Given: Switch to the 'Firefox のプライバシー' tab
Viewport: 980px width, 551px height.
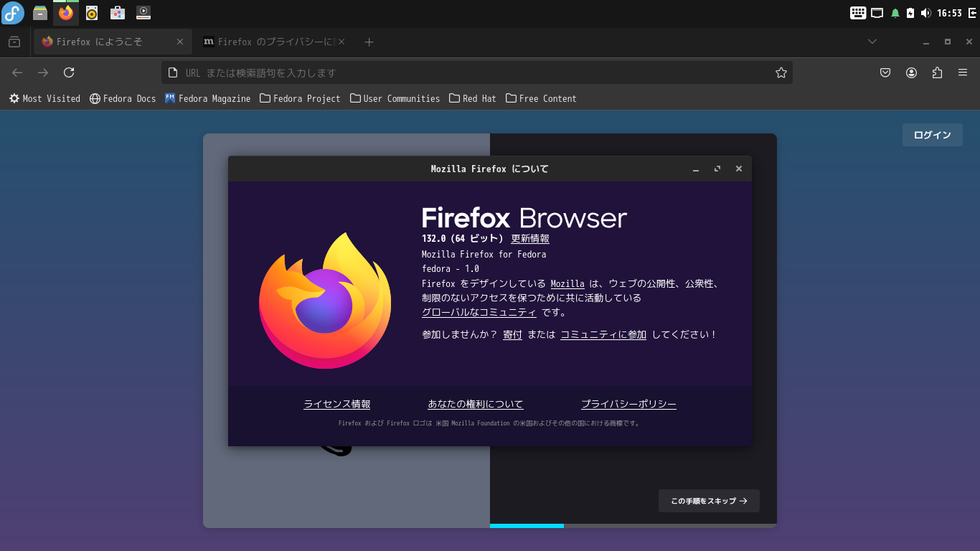Looking at the screenshot, I should (273, 42).
